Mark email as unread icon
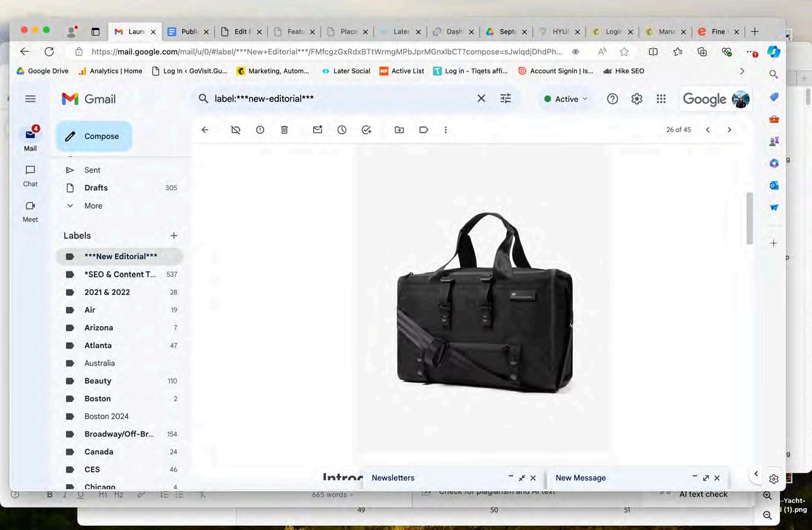This screenshot has width=812, height=530. [317, 130]
